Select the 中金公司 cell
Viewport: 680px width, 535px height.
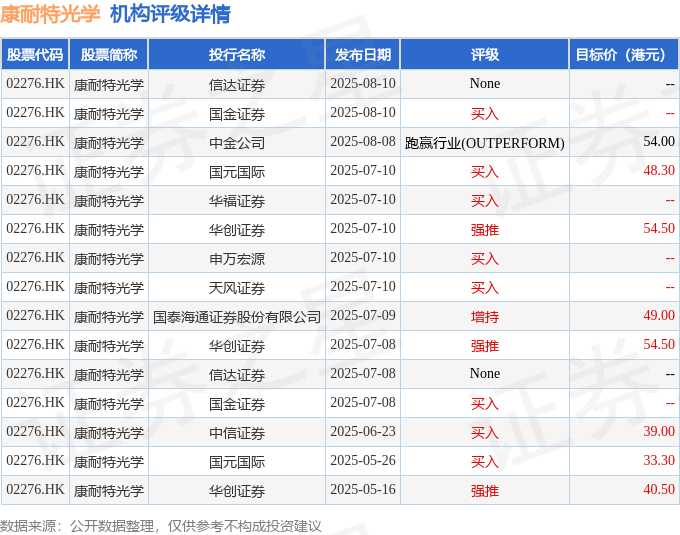point(237,143)
